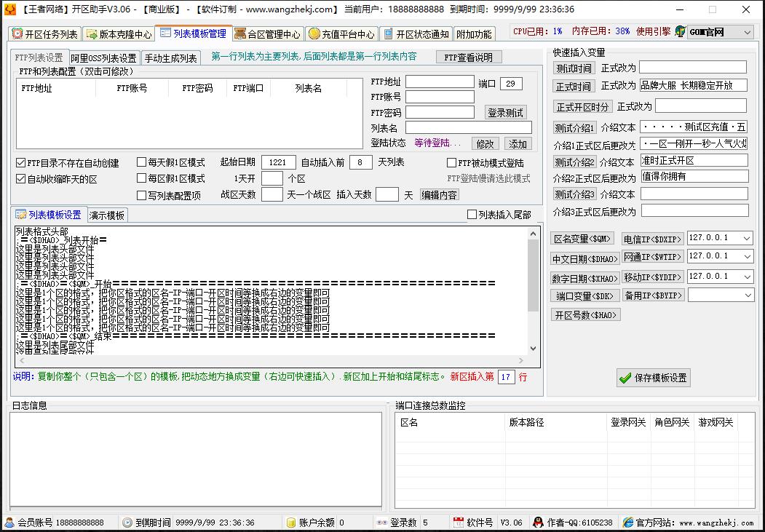Enable 写列表配置项 checkbox
The image size is (765, 532).
[141, 196]
